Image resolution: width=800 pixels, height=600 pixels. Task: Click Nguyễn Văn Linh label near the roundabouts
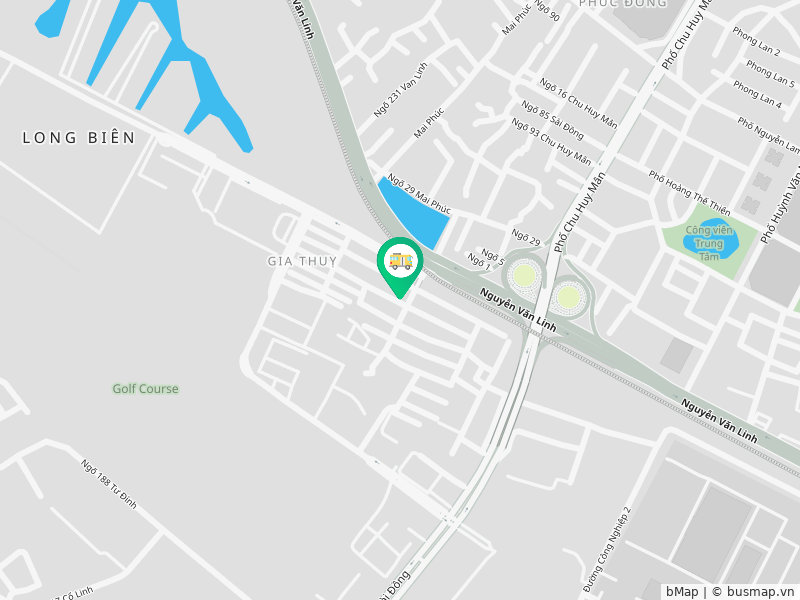[518, 310]
